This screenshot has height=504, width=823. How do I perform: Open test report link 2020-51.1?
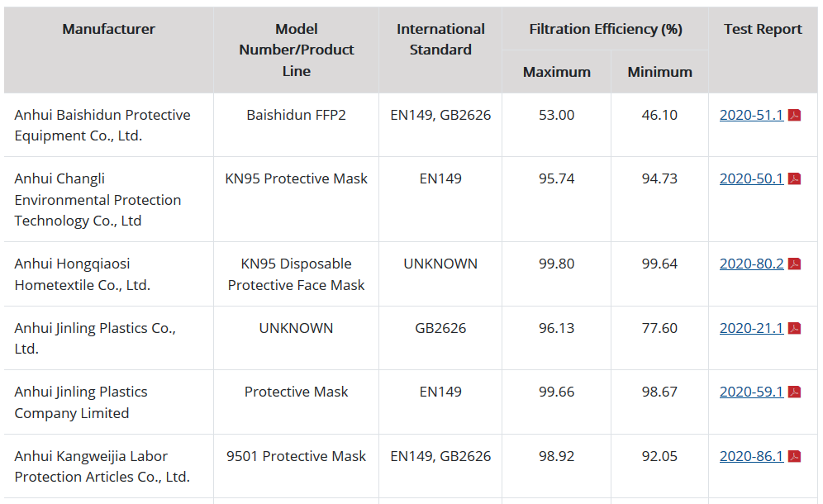pos(751,115)
